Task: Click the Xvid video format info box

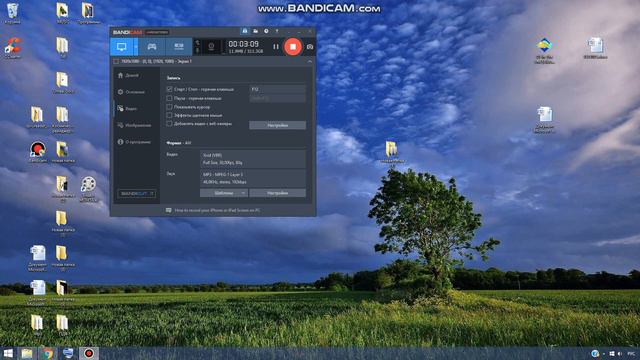Action: click(253, 159)
